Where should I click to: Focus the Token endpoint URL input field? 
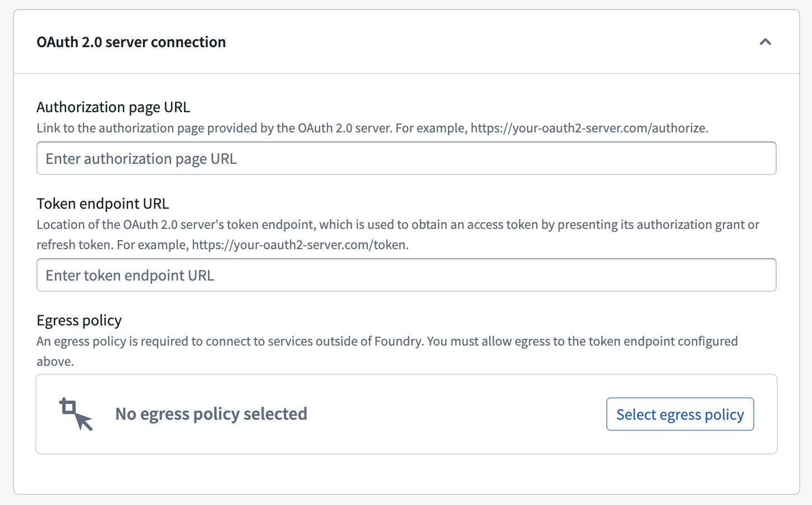pos(407,275)
